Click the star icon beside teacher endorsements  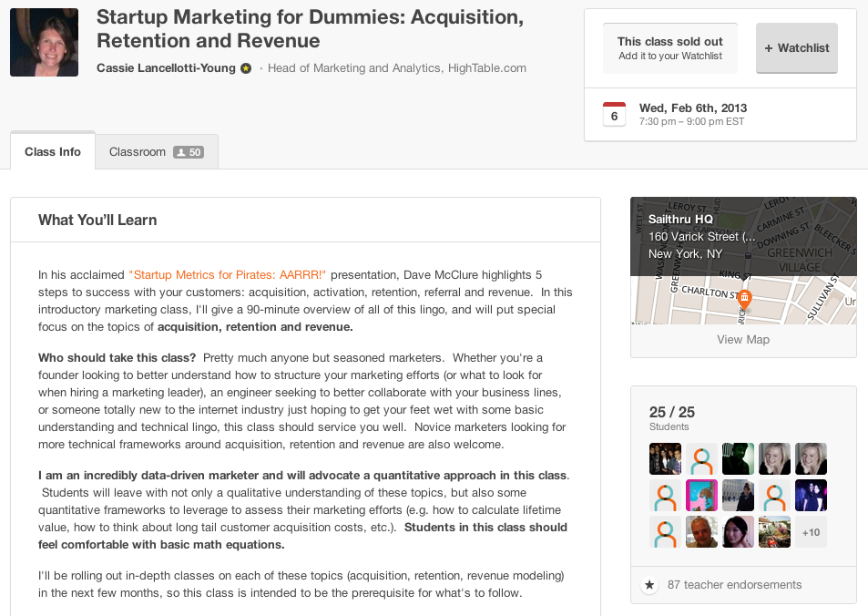649,585
